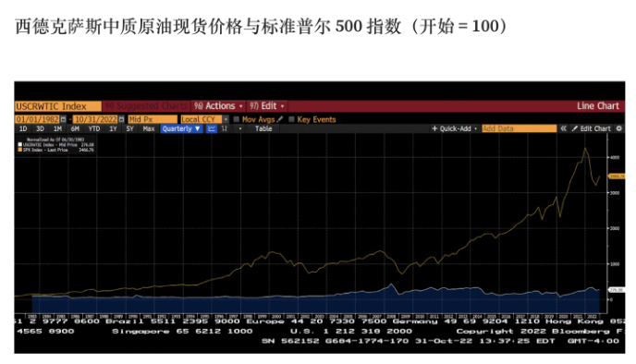Click the 2000 y-axis label
This screenshot has width=636, height=364.
pos(615,228)
